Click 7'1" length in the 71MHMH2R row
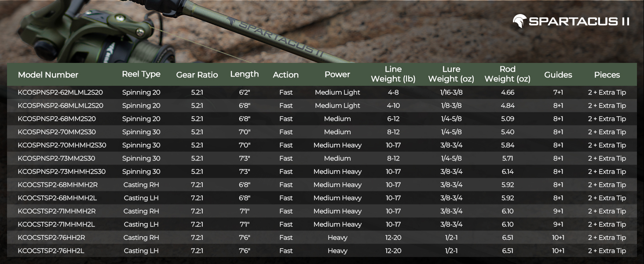The image size is (644, 264). pyautogui.click(x=245, y=211)
